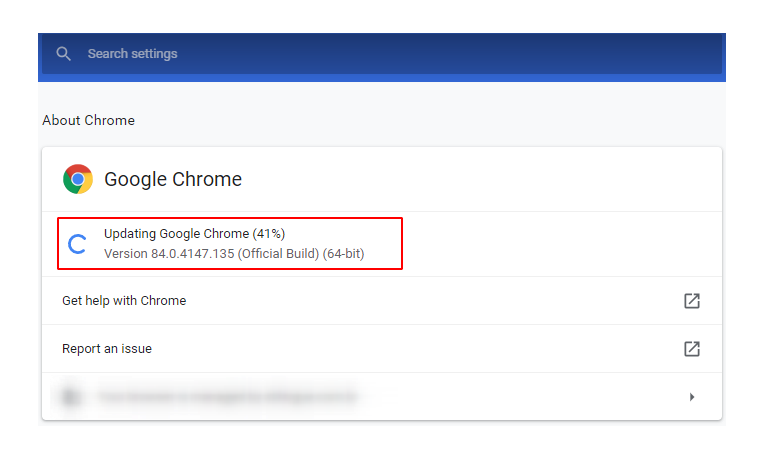
Task: Open the Get help external link icon
Action: (691, 300)
